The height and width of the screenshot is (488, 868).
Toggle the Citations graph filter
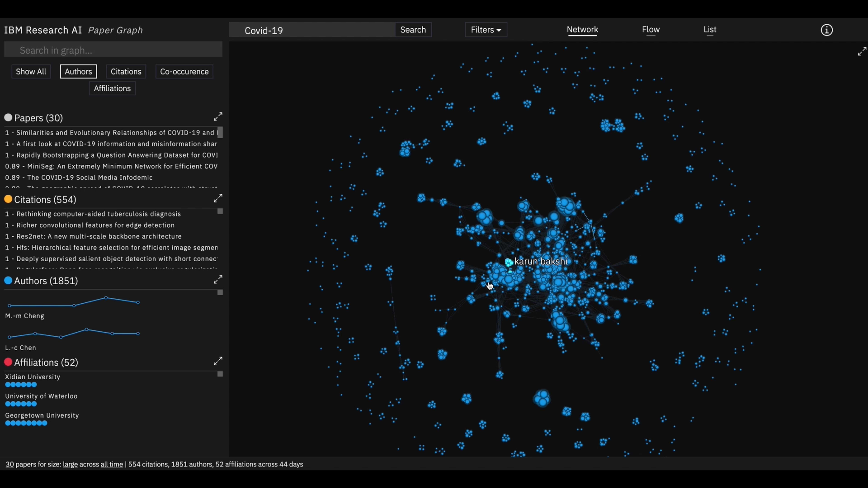pyautogui.click(x=126, y=71)
